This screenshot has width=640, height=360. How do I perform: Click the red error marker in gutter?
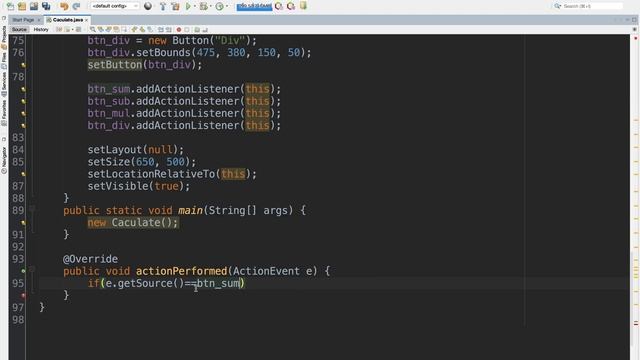23,295
